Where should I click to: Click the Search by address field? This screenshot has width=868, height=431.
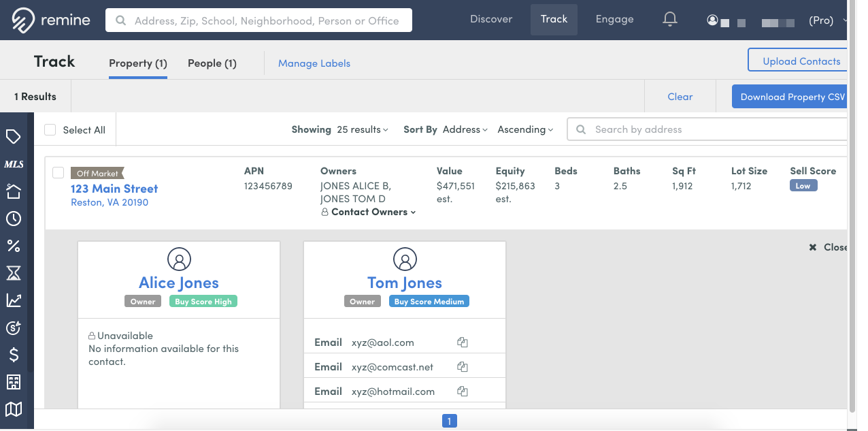(707, 129)
